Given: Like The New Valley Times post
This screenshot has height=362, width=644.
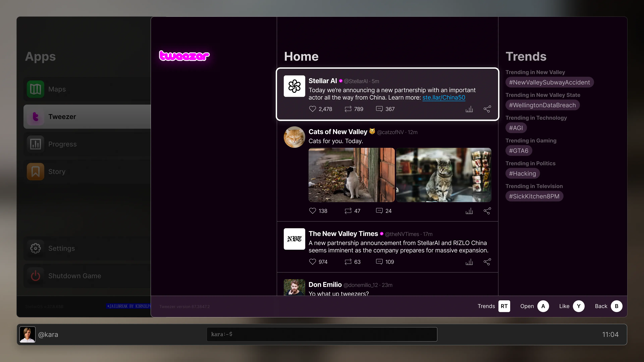Looking at the screenshot, I should (312, 262).
